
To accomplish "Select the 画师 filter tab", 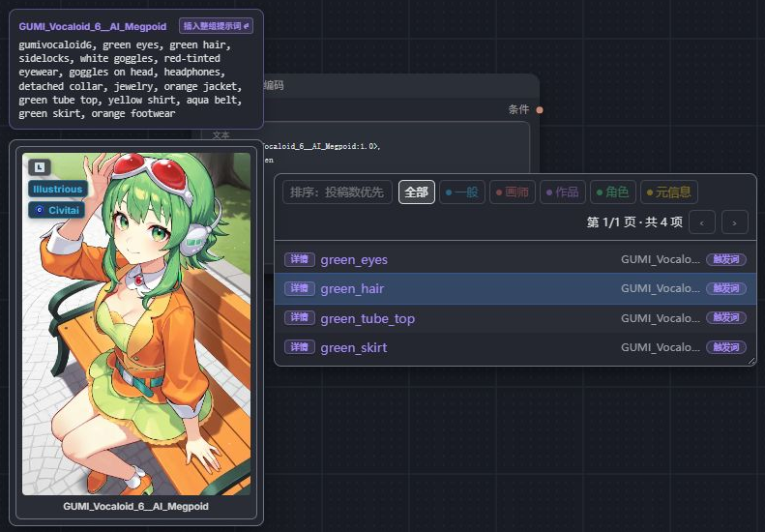I will tap(513, 192).
